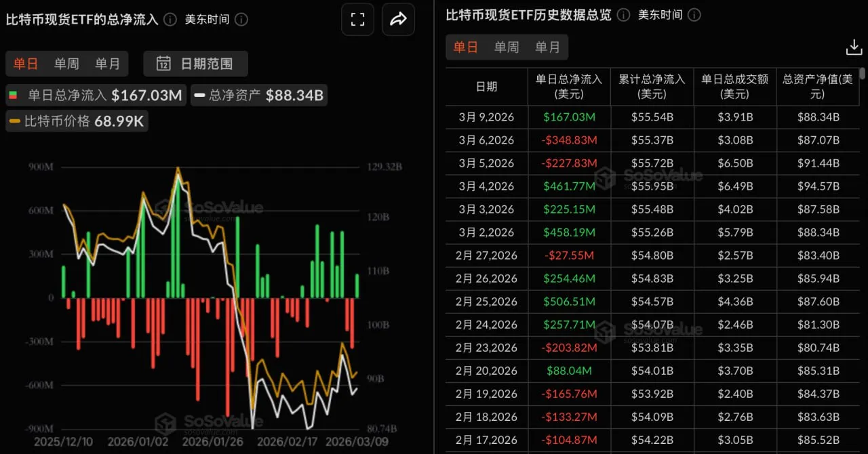Image resolution: width=868 pixels, height=454 pixels.
Task: Click the 日期 column header
Action: pos(486,87)
